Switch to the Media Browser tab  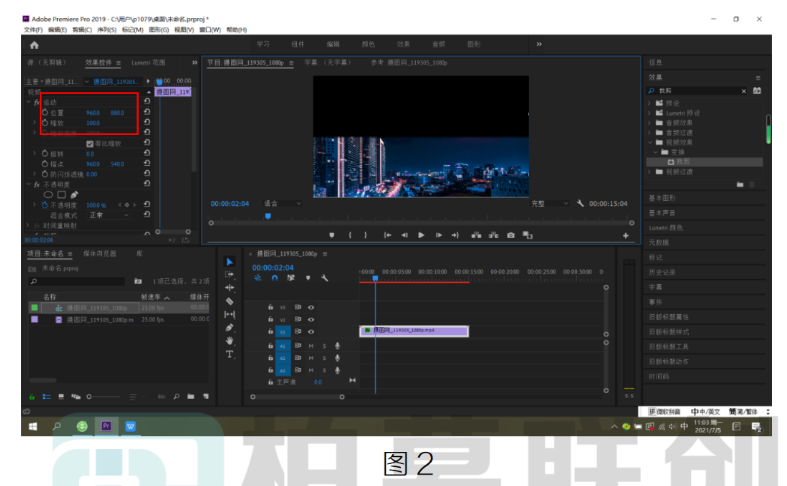[99, 254]
